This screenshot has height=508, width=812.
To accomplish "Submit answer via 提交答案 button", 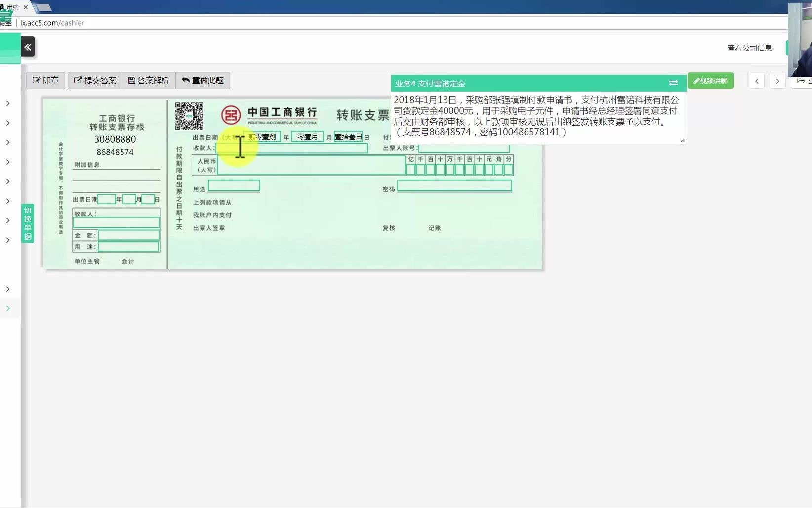I will (x=95, y=80).
